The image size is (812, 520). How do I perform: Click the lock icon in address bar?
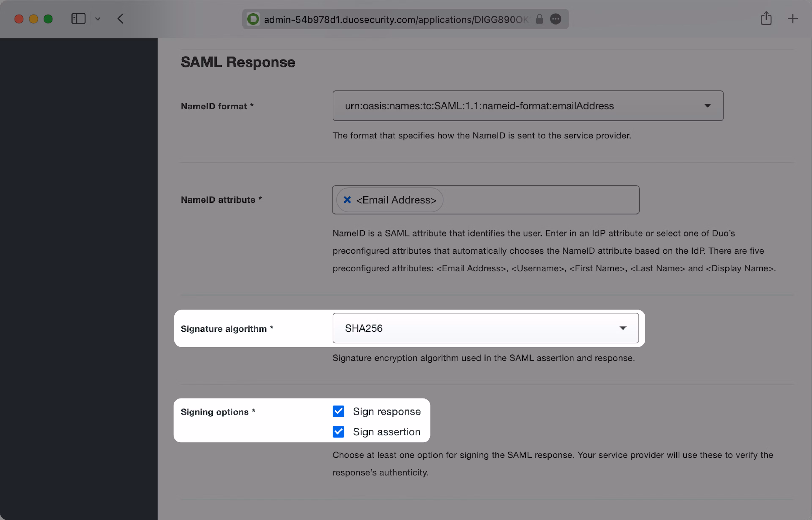pyautogui.click(x=539, y=19)
